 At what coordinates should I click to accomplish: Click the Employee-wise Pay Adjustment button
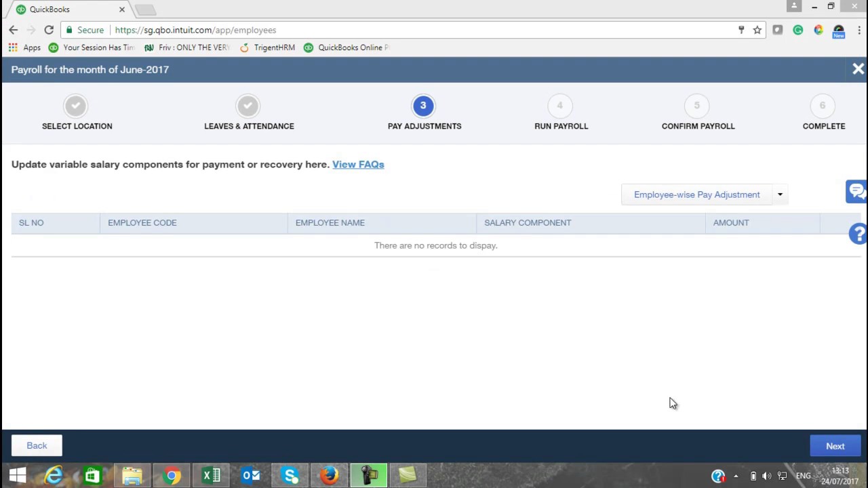coord(696,195)
